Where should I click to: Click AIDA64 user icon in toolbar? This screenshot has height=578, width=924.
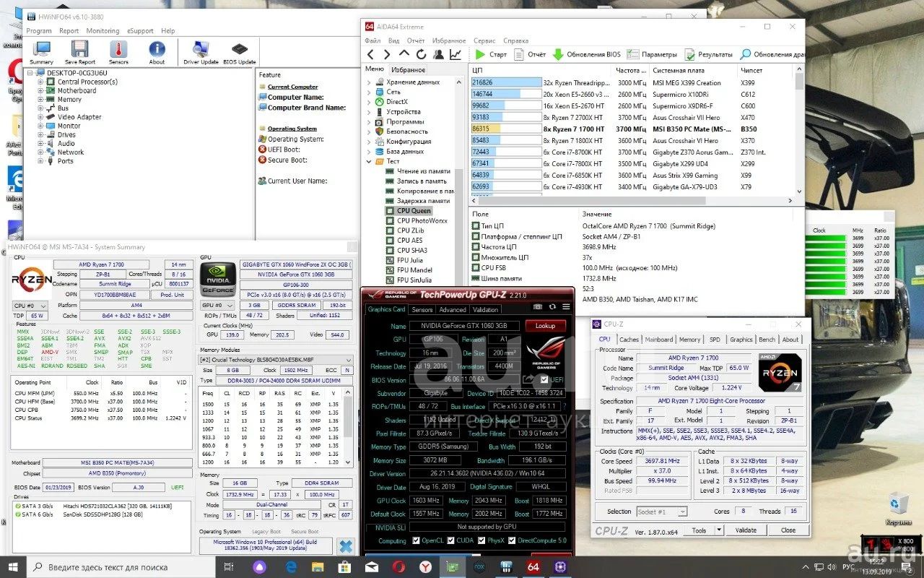pyautogui.click(x=438, y=54)
